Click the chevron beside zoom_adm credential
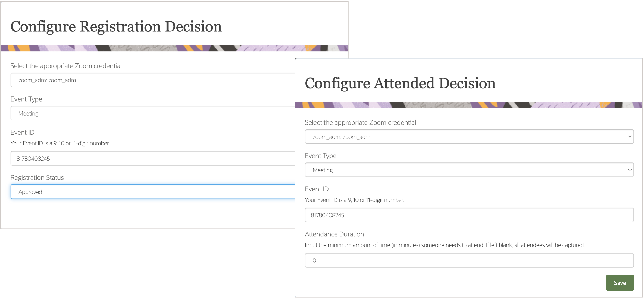644x298 pixels. (x=630, y=136)
